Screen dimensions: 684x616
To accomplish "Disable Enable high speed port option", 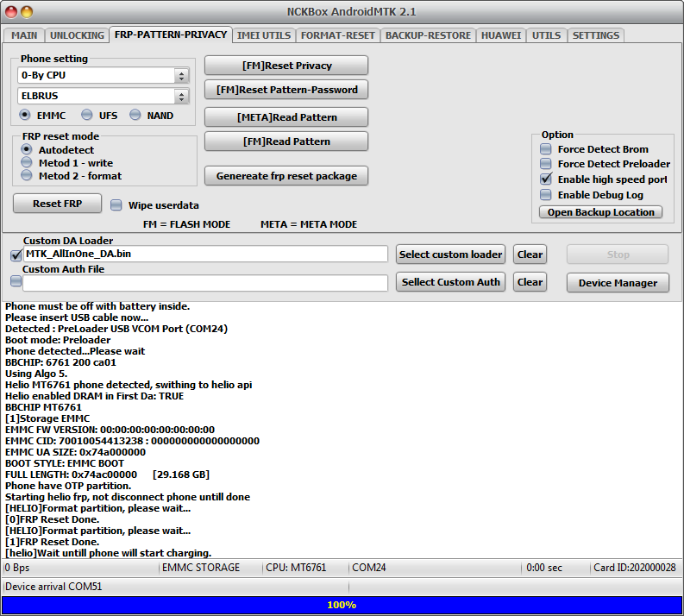I will pyautogui.click(x=546, y=179).
